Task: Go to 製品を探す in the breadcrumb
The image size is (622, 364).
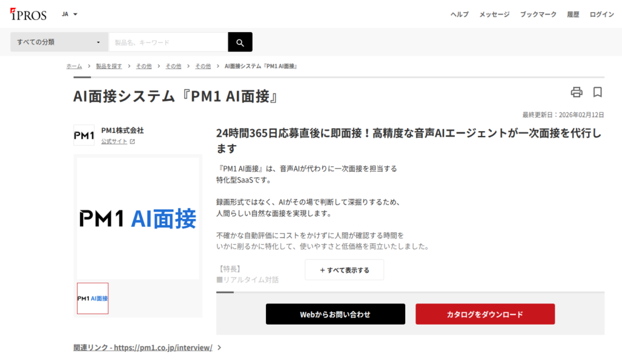Action: pyautogui.click(x=109, y=66)
